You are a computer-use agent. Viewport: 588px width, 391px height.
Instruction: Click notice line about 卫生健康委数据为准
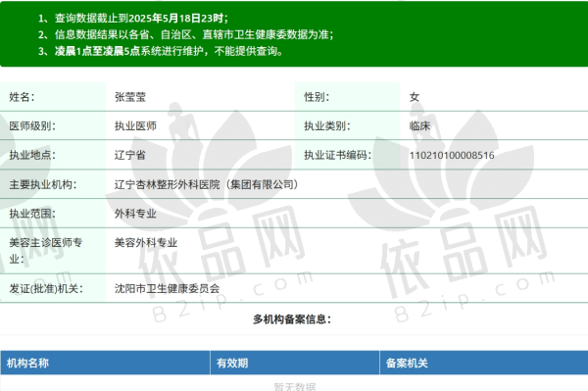(185, 34)
